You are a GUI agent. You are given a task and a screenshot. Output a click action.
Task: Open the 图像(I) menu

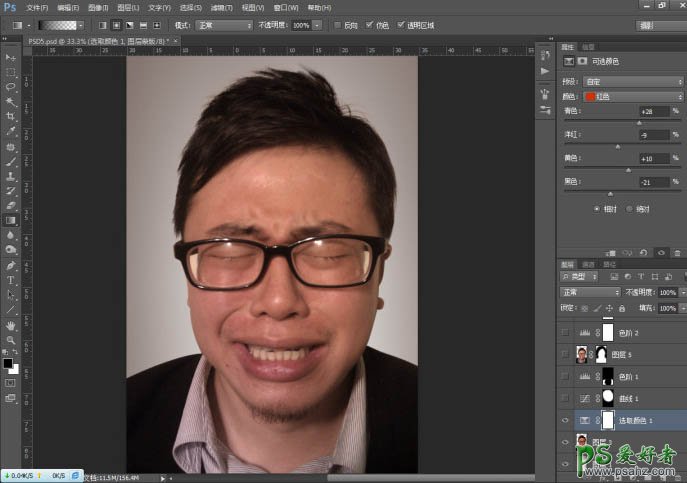pos(94,7)
